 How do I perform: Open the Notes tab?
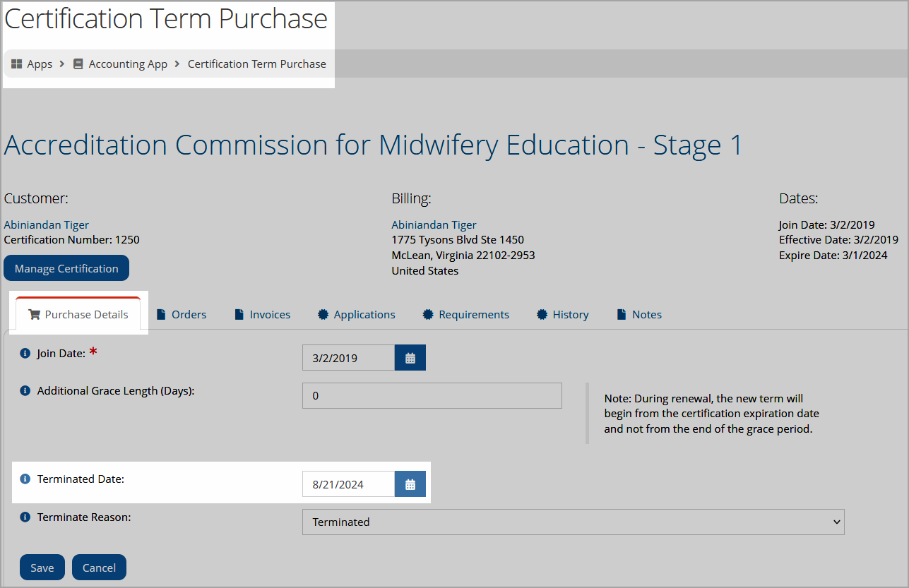(x=640, y=314)
